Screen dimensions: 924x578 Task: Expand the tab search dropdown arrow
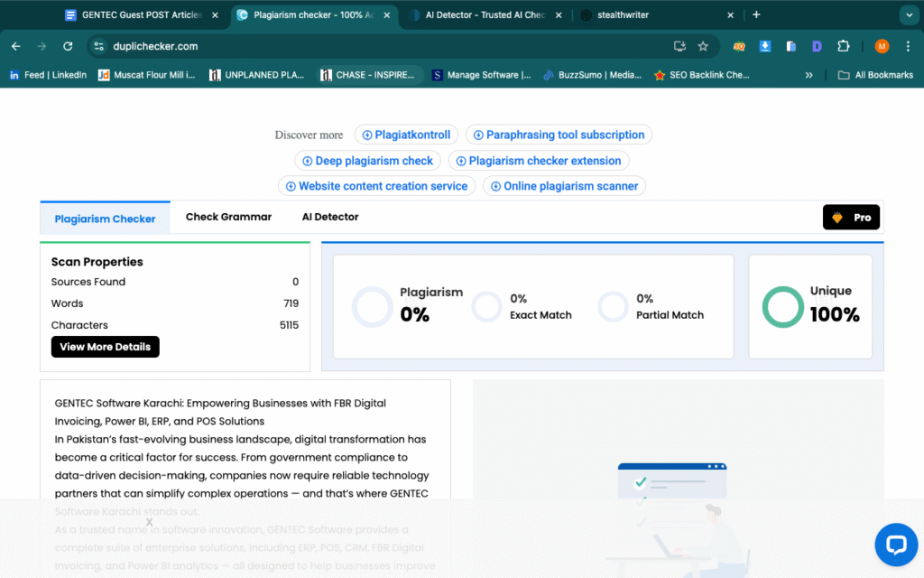tap(908, 14)
